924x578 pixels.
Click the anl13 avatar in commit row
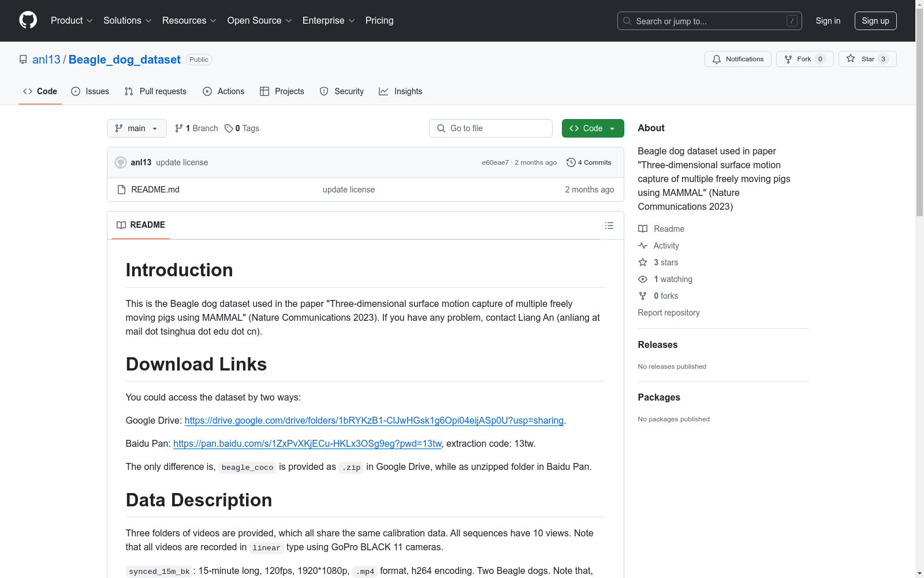click(121, 162)
